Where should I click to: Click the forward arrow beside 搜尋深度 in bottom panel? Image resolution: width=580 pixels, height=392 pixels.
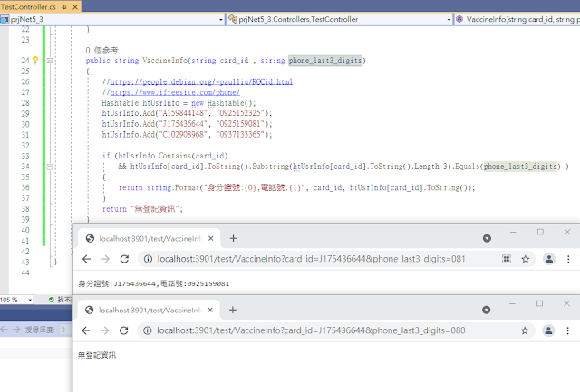(16, 330)
